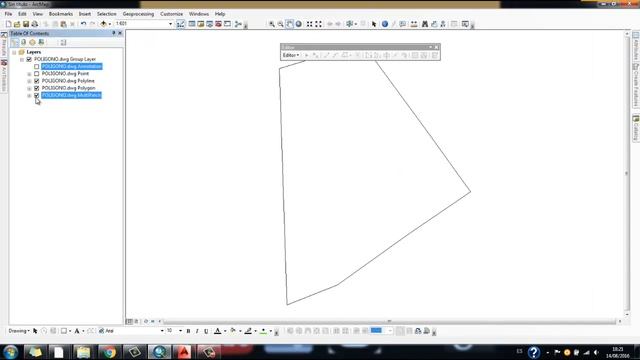Image resolution: width=640 pixels, height=360 pixels.
Task: Open the Create Features side tab
Action: (x=636, y=85)
